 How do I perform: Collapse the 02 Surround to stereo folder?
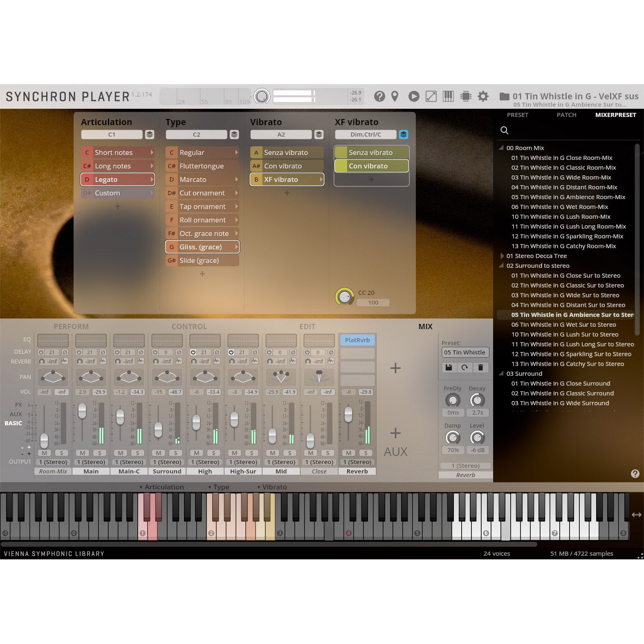501,265
